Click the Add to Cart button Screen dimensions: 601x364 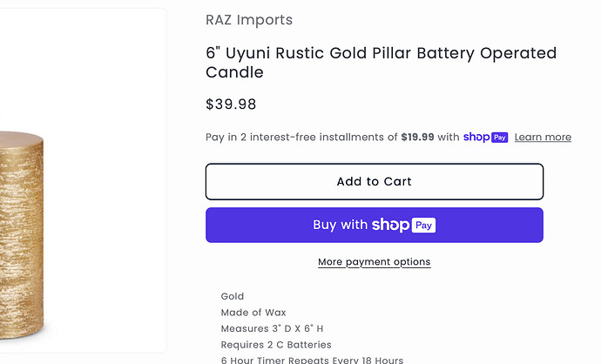point(375,182)
